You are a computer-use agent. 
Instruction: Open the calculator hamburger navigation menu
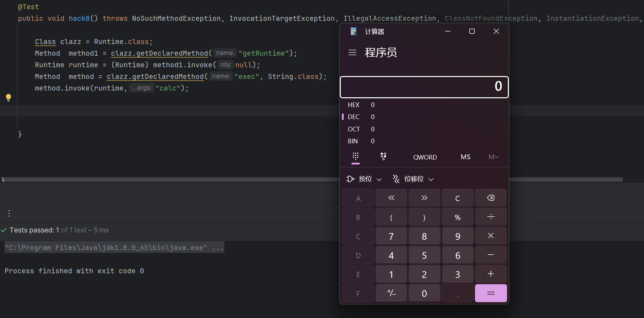(x=352, y=53)
